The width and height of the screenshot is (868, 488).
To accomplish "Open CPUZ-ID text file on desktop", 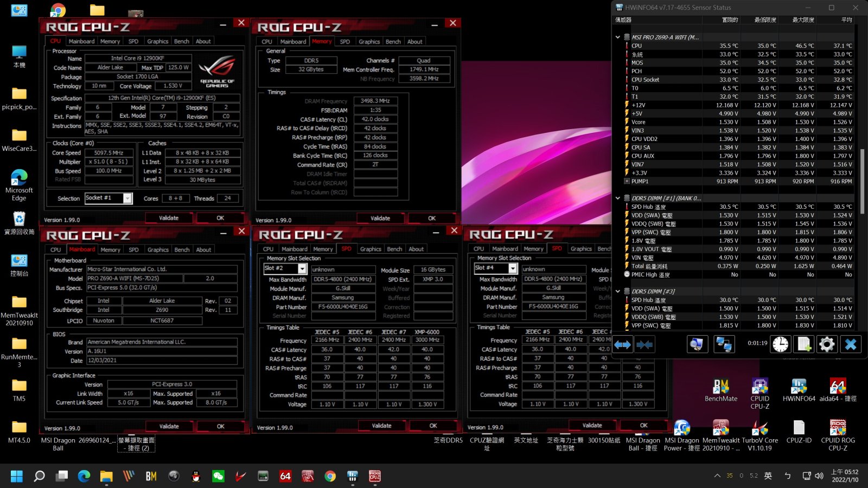I will point(799,432).
